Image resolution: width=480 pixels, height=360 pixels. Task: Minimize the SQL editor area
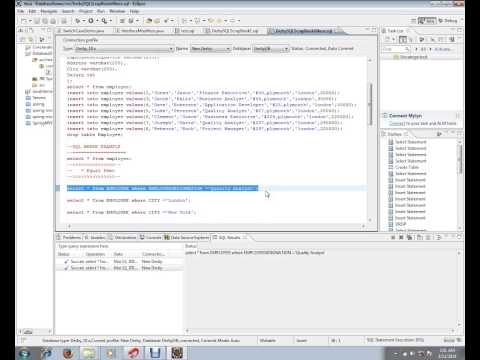(367, 30)
